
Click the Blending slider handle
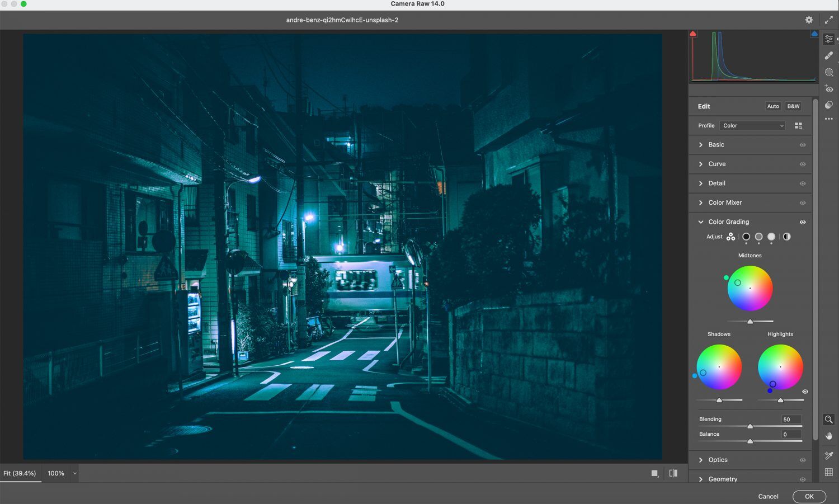(750, 426)
